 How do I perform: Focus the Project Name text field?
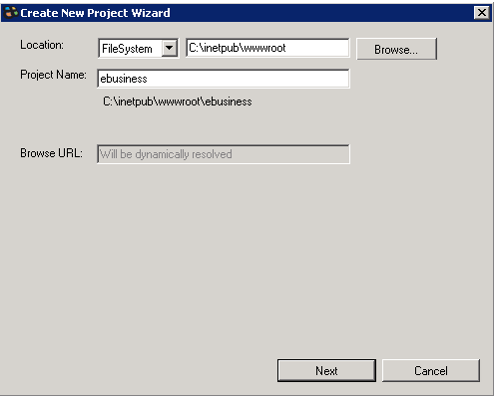point(223,79)
